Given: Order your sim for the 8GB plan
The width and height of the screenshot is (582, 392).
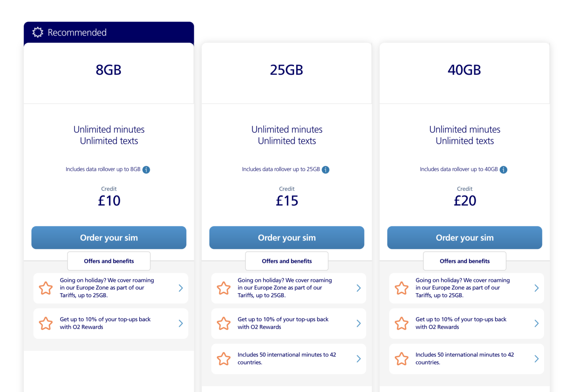Looking at the screenshot, I should tap(108, 238).
